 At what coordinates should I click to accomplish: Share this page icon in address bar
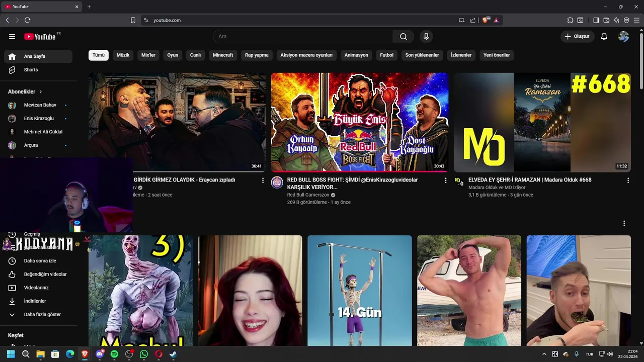coord(473,20)
